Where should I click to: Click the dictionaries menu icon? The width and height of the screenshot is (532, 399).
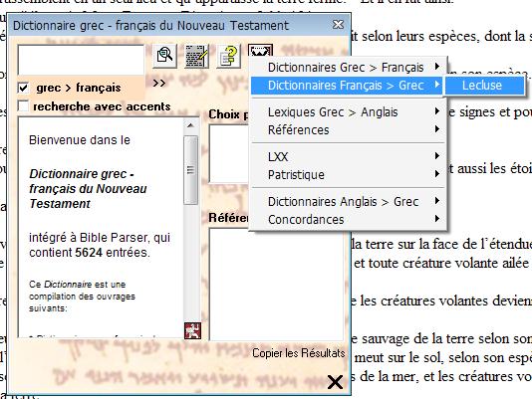(x=260, y=51)
